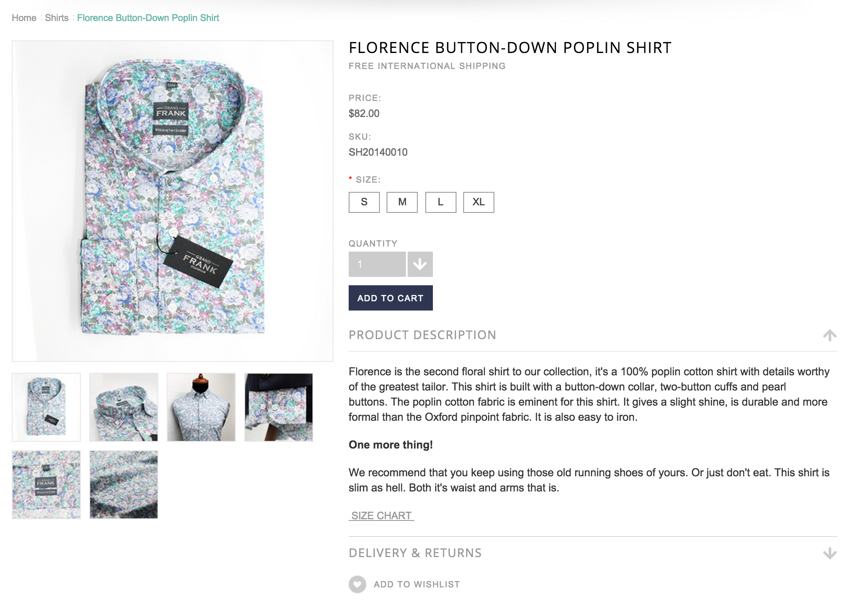Image resolution: width=854 pixels, height=616 pixels.
Task: Select the mannequin shirt thumbnail
Action: click(201, 407)
